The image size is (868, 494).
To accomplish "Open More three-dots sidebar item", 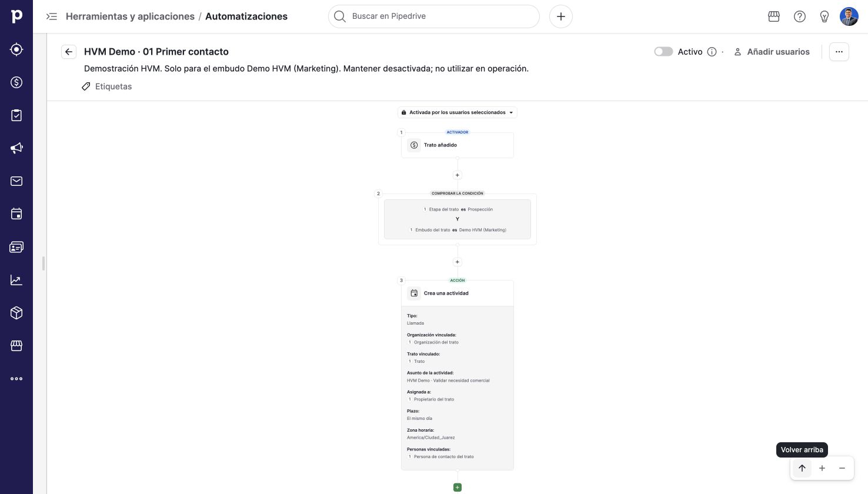I will [x=16, y=379].
